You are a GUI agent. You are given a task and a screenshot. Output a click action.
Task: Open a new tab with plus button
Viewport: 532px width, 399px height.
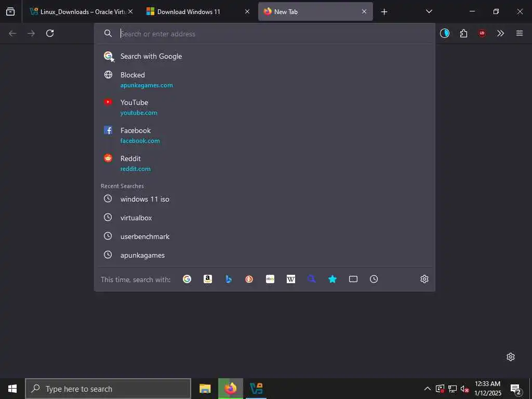point(384,12)
